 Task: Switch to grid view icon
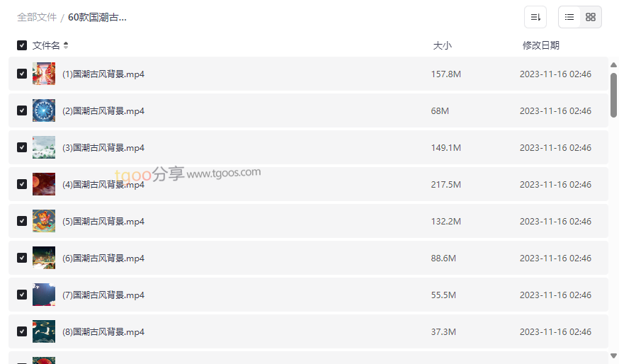591,17
